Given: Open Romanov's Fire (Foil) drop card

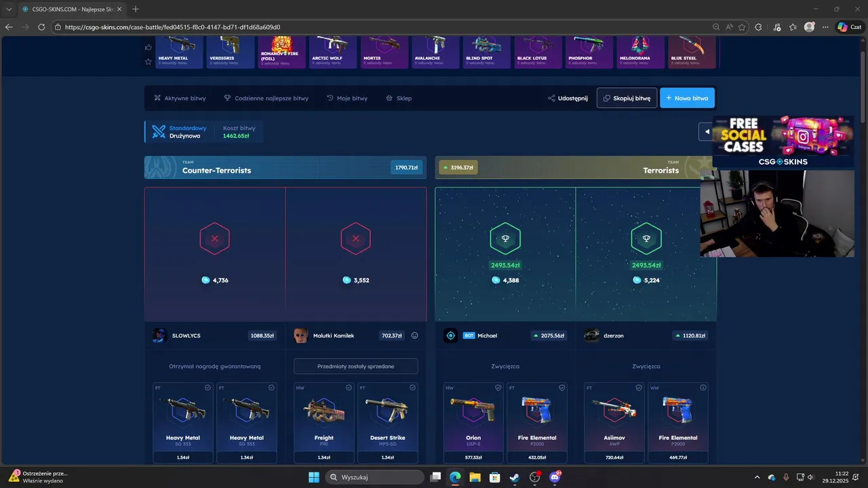Looking at the screenshot, I should (x=281, y=52).
